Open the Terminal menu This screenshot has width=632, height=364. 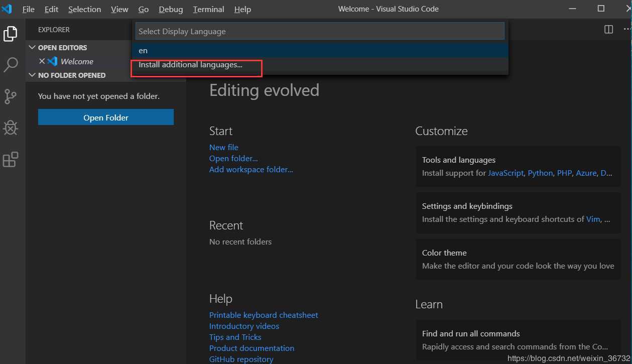[x=208, y=10]
